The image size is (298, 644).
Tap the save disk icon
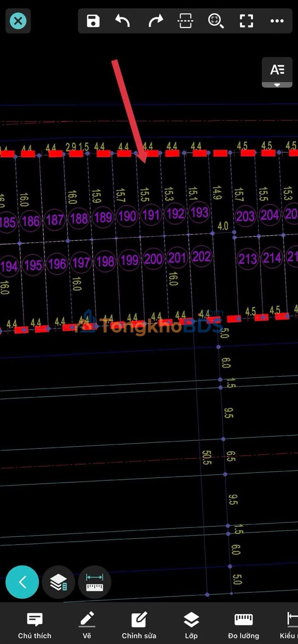[93, 21]
